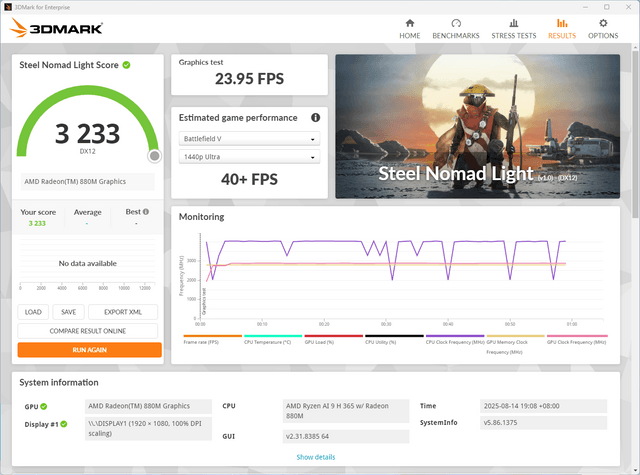Click the SAVE button
The width and height of the screenshot is (640, 475).
[x=69, y=312]
